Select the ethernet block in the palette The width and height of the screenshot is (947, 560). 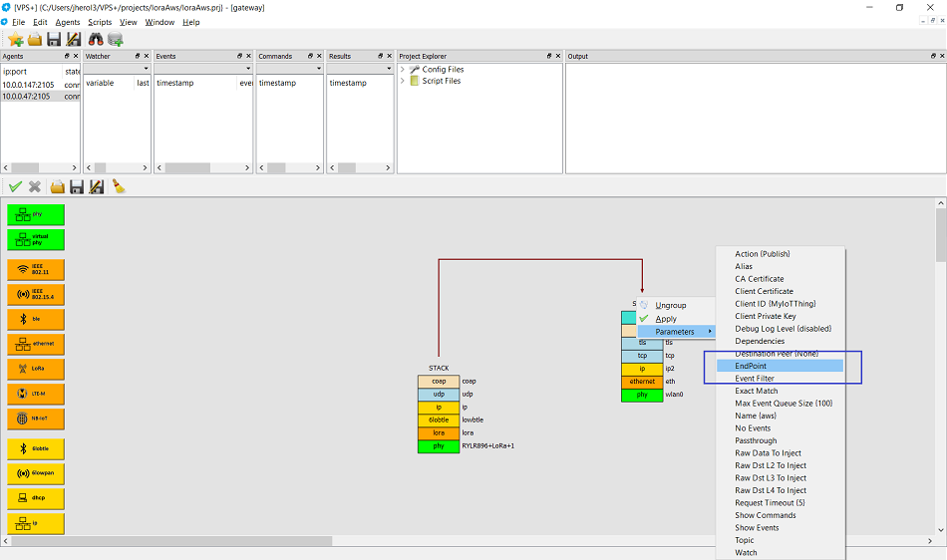[x=36, y=344]
